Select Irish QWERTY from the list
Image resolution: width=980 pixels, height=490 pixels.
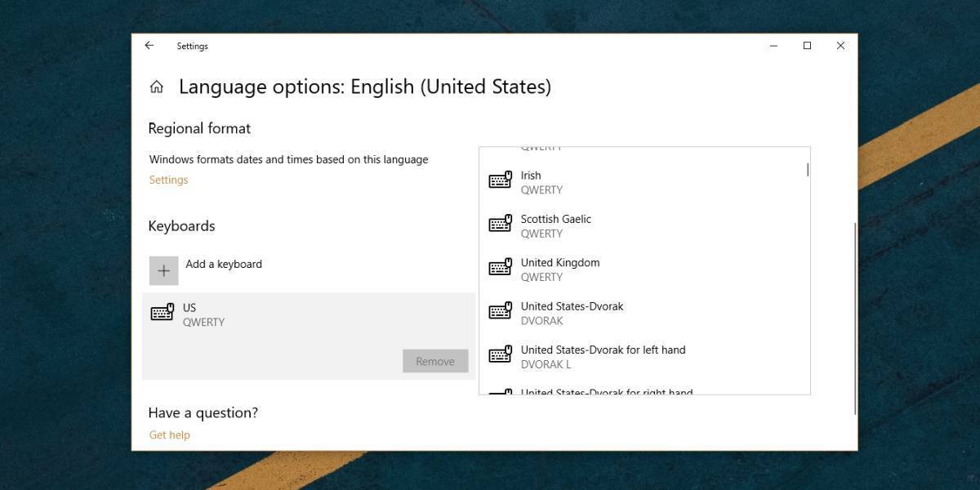coord(542,182)
